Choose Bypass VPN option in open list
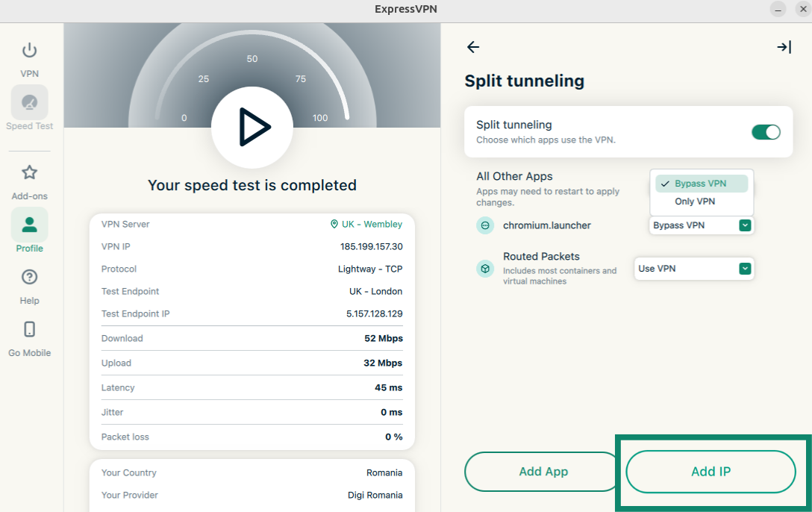The height and width of the screenshot is (512, 812). click(x=700, y=184)
